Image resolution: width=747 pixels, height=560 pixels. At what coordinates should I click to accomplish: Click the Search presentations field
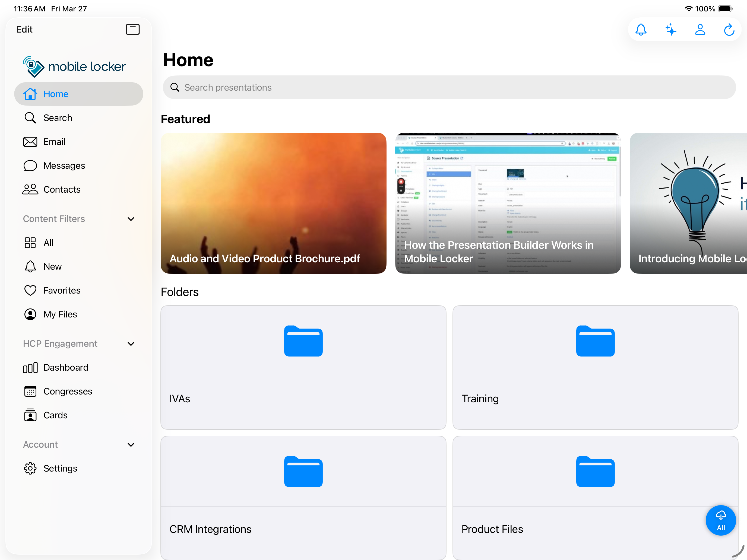point(449,87)
